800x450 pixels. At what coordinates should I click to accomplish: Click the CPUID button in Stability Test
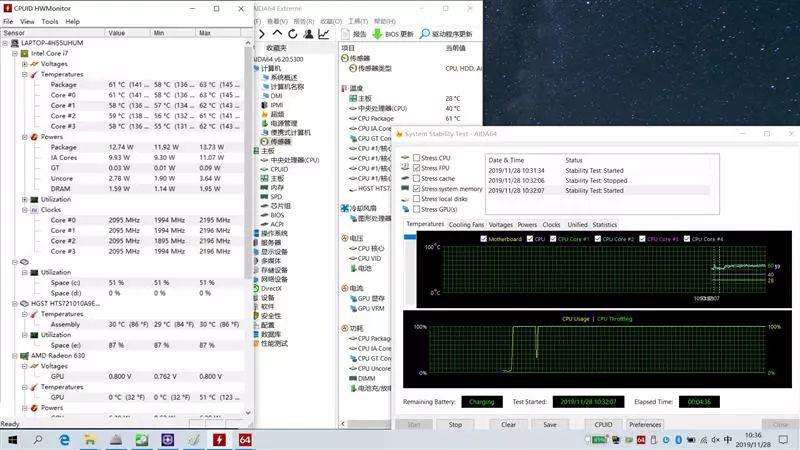(603, 424)
